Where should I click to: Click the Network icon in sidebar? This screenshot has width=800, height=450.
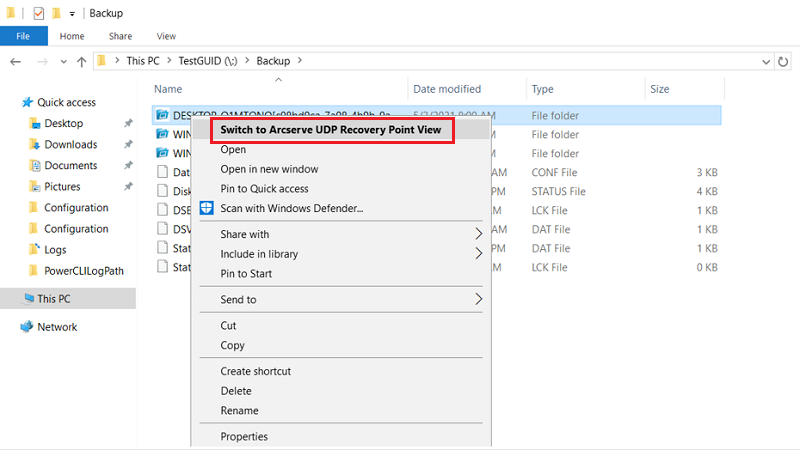pos(27,327)
